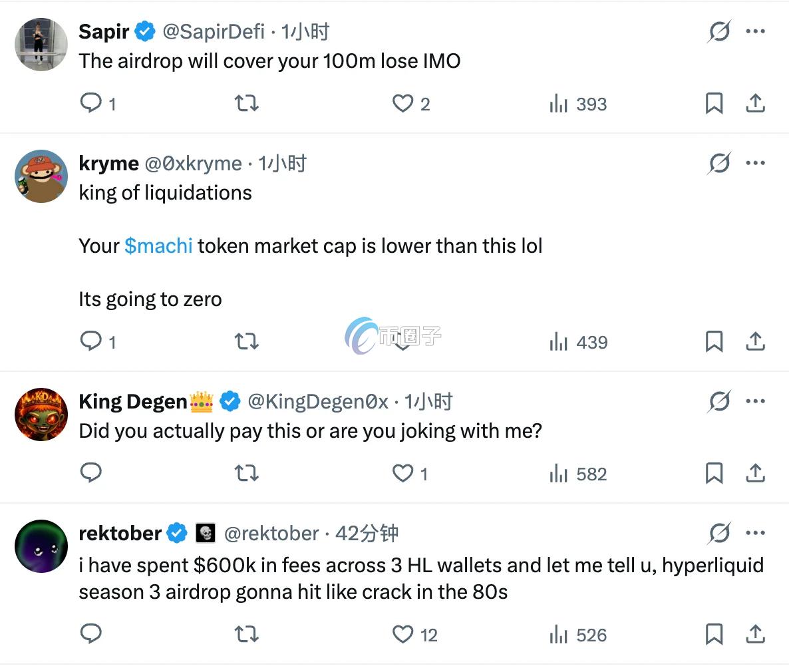Screen dimensions: 789x672
Task: Open more options menu on kryme's tweet
Action: pos(755,163)
